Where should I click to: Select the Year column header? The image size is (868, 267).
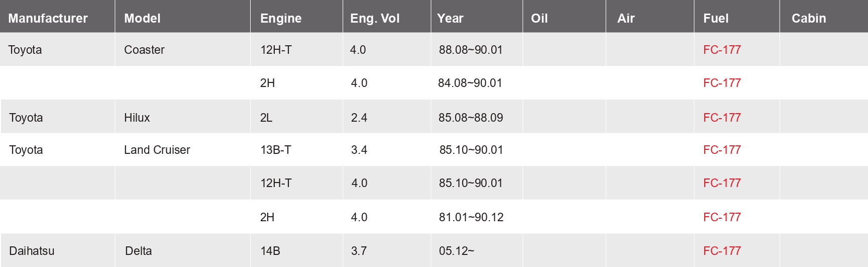tap(450, 18)
